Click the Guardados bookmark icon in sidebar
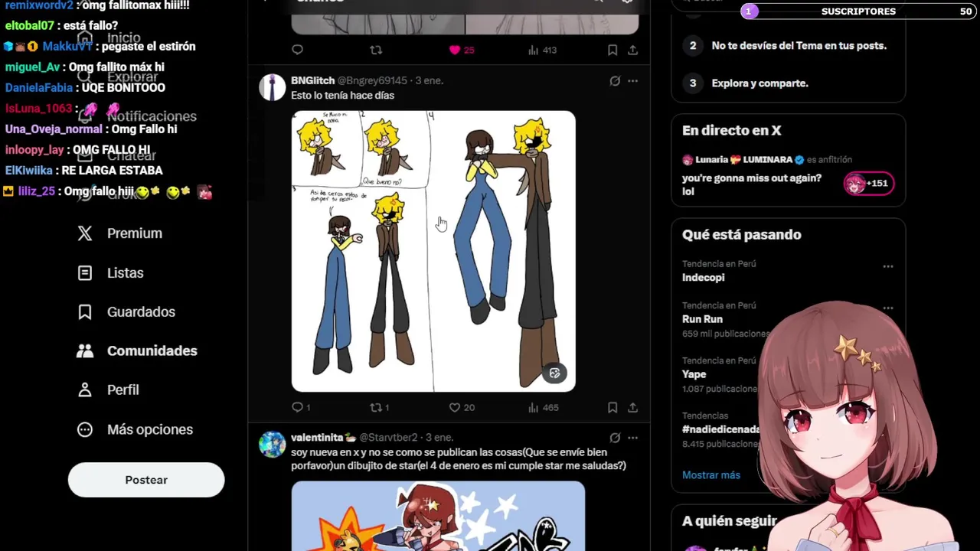The width and height of the screenshot is (980, 551). 85,311
